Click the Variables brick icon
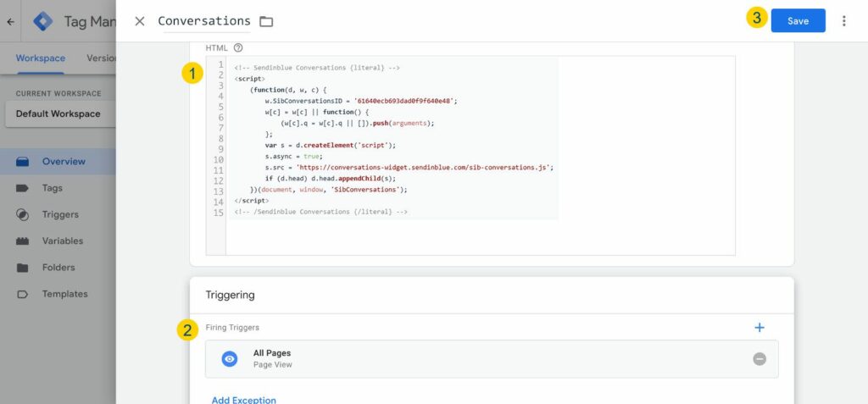 [22, 241]
